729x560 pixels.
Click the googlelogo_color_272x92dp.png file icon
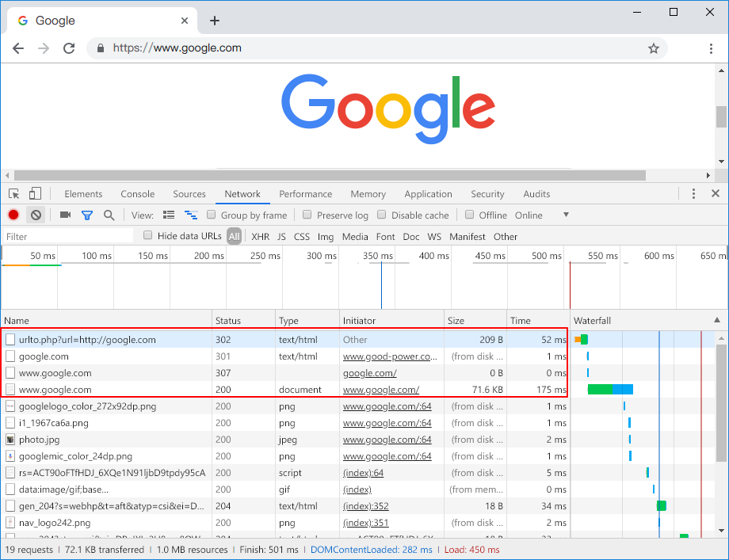click(10, 406)
